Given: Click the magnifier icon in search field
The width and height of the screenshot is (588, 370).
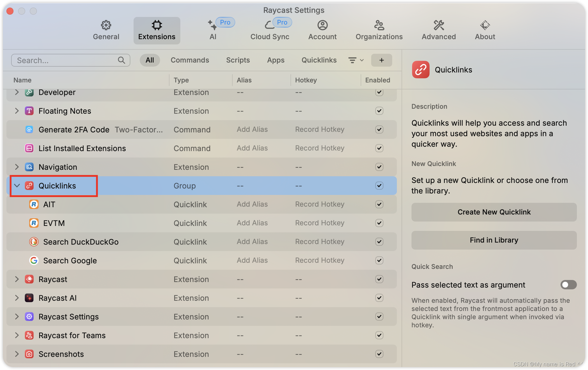Looking at the screenshot, I should 121,60.
